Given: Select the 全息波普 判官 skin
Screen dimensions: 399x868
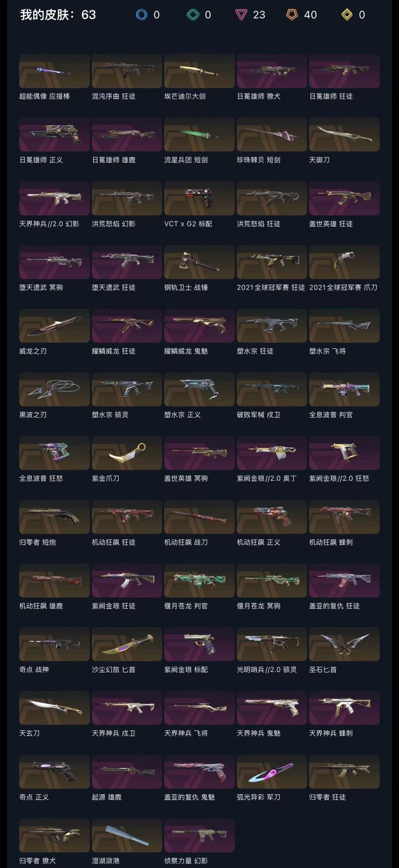Looking at the screenshot, I should (x=344, y=390).
